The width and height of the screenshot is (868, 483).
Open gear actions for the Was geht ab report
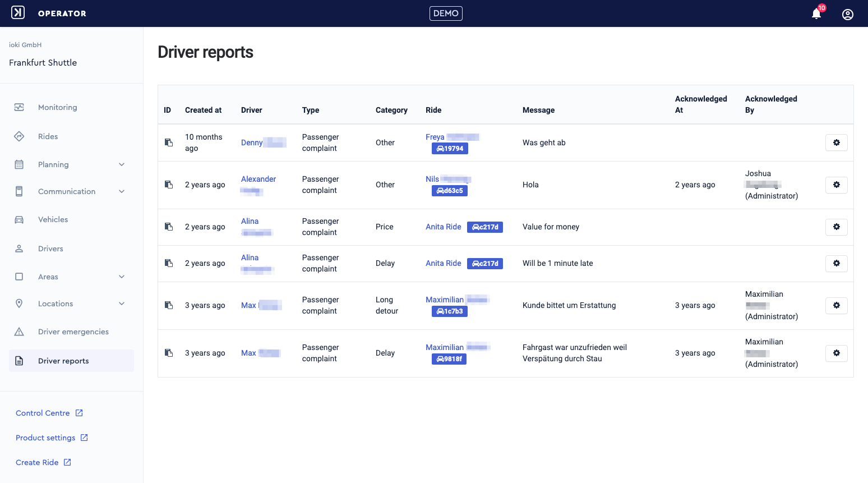836,142
